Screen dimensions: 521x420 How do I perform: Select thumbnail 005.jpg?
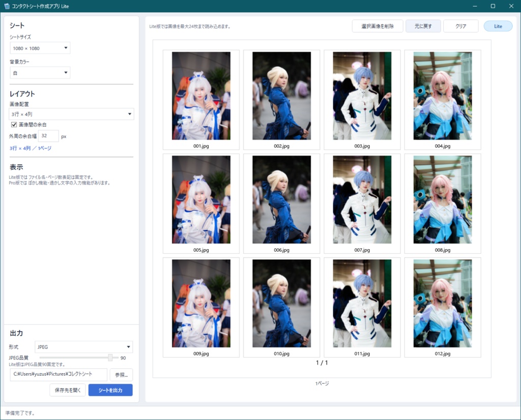point(201,203)
